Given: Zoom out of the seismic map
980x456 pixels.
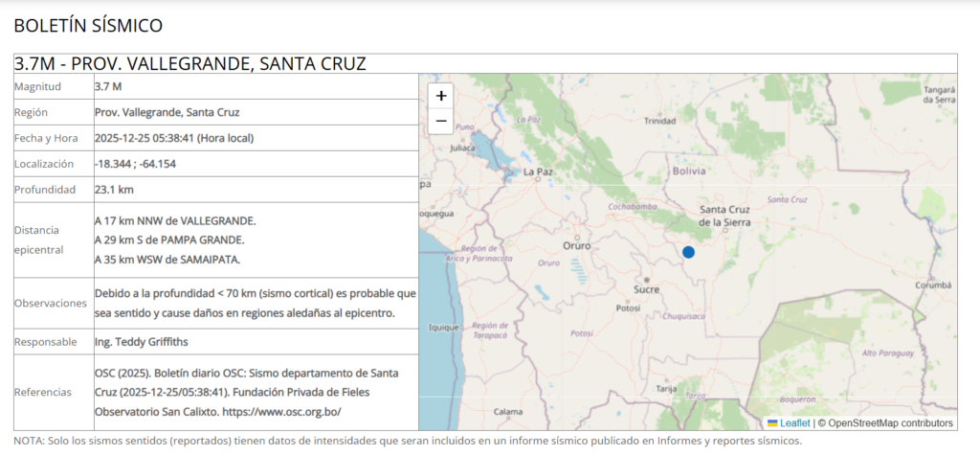Looking at the screenshot, I should pos(440,121).
